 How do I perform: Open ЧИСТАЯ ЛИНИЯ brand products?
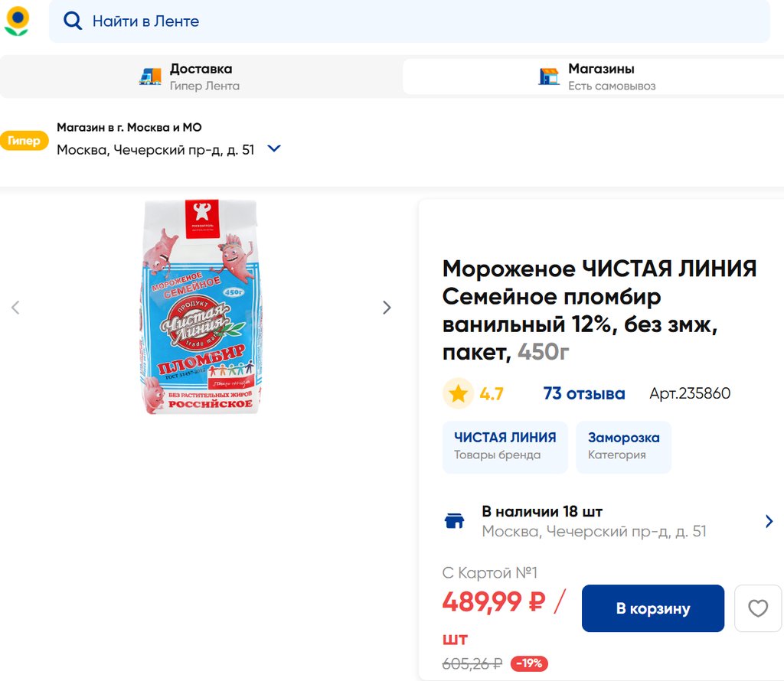[505, 446]
